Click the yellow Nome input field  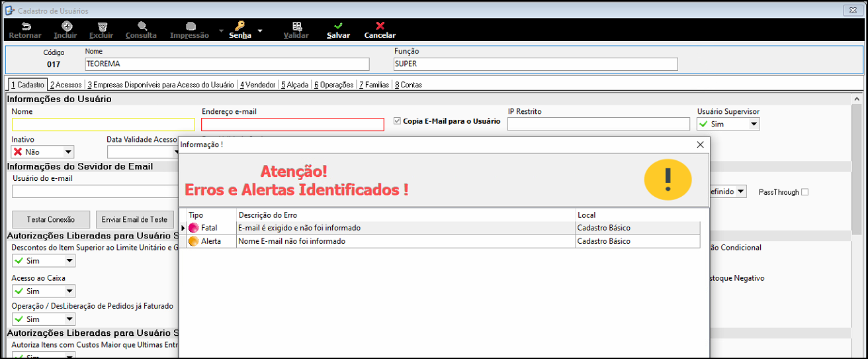tap(103, 125)
